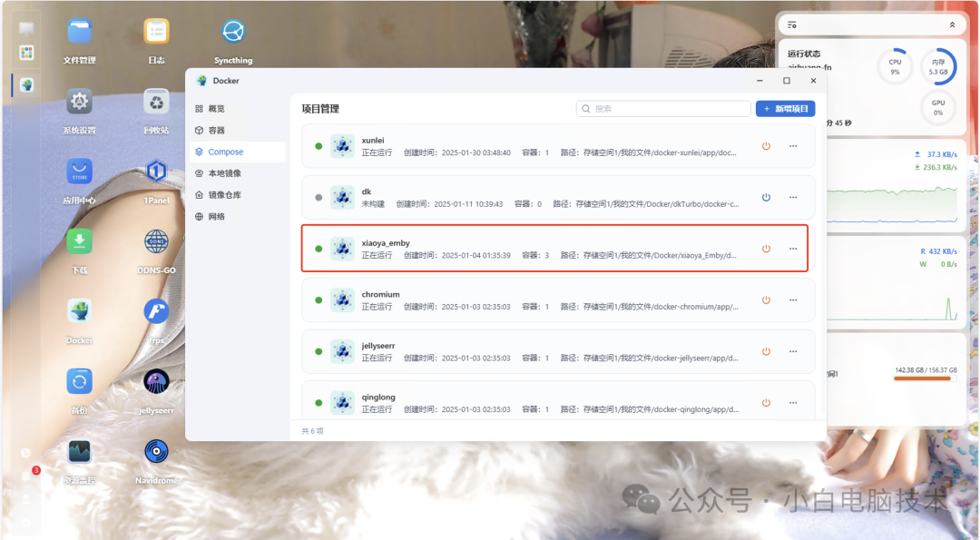Start the dk project power icon
The width and height of the screenshot is (980, 540).
(766, 198)
